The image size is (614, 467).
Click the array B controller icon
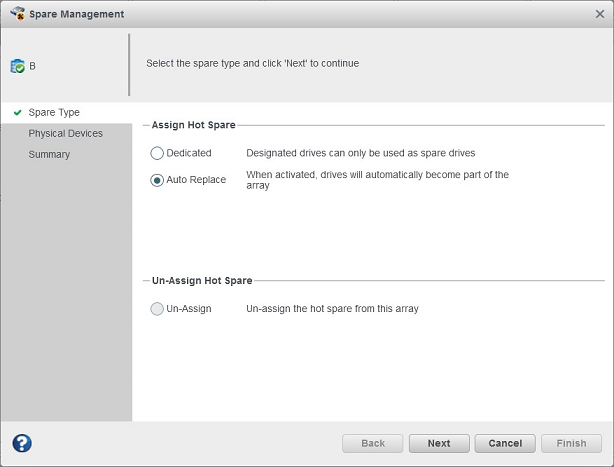point(17,66)
